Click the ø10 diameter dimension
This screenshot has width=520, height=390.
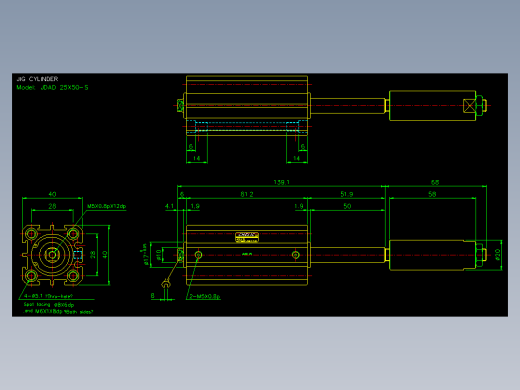point(159,255)
